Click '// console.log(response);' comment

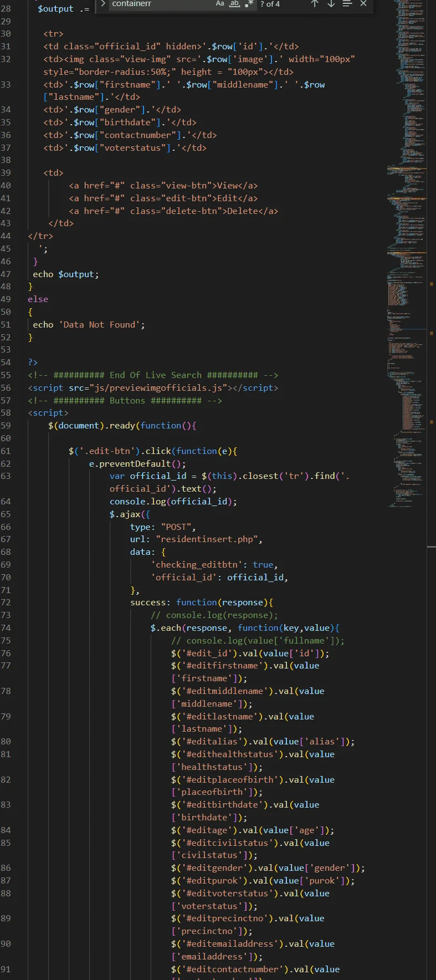pos(214,615)
